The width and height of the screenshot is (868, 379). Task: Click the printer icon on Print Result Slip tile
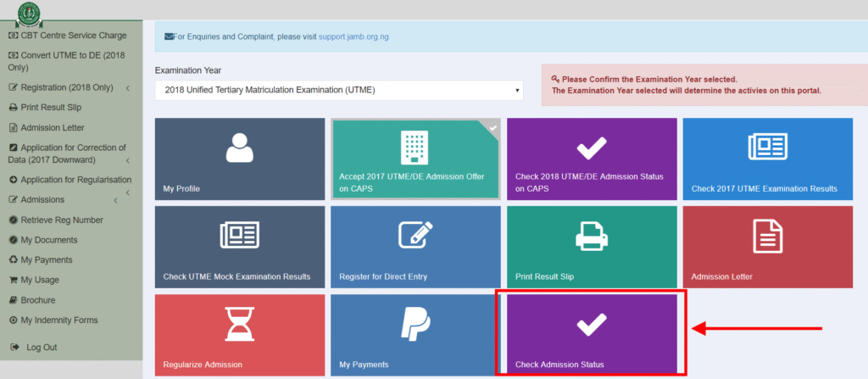tap(592, 236)
